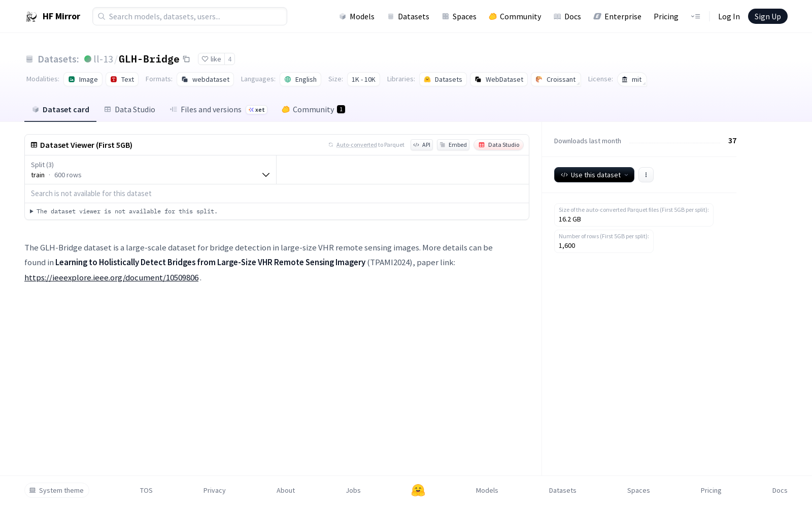This screenshot has width=812, height=508.
Task: Select the WebDataset library tag
Action: pos(499,79)
